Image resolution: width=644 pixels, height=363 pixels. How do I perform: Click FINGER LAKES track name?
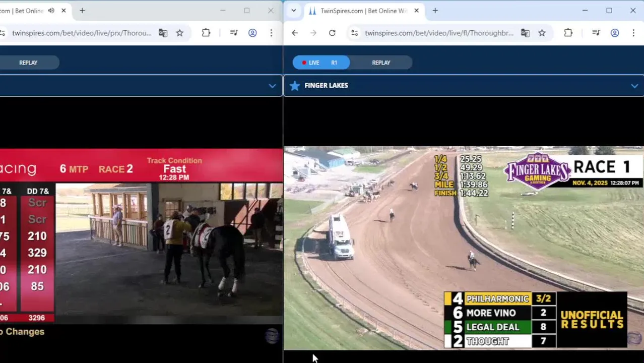326,86
